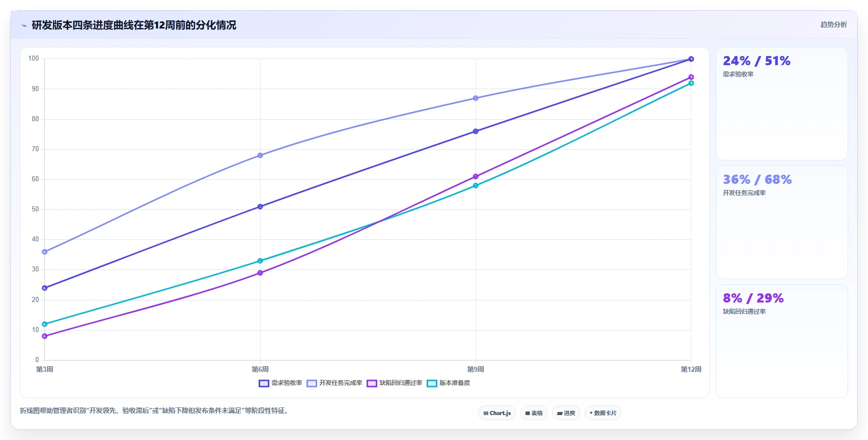This screenshot has width=868, height=440.
Task: Click the 缺陷回归通过率 data point at 第9周 (61)
Action: (475, 177)
